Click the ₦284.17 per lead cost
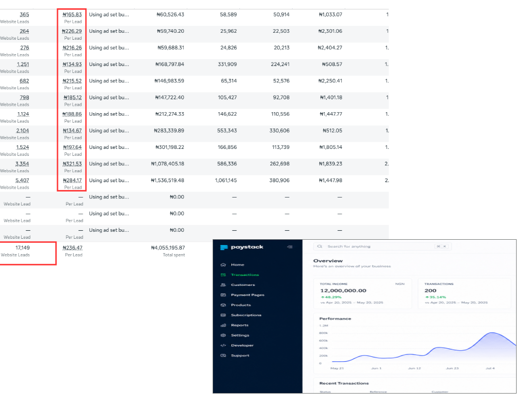The image size is (532, 403). click(72, 181)
